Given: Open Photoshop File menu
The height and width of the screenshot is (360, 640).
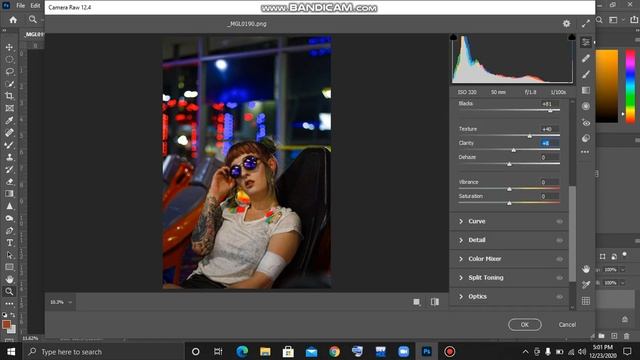Looking at the screenshot, I should click(20, 6).
